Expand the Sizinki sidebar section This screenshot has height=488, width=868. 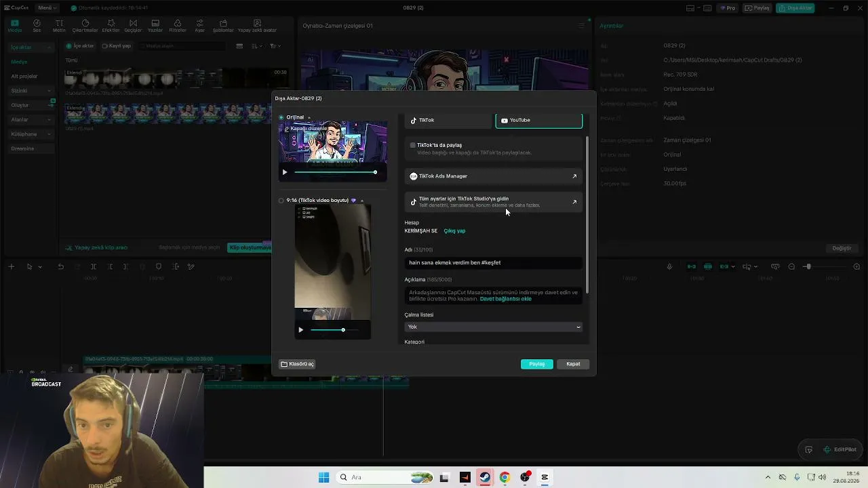point(32,91)
